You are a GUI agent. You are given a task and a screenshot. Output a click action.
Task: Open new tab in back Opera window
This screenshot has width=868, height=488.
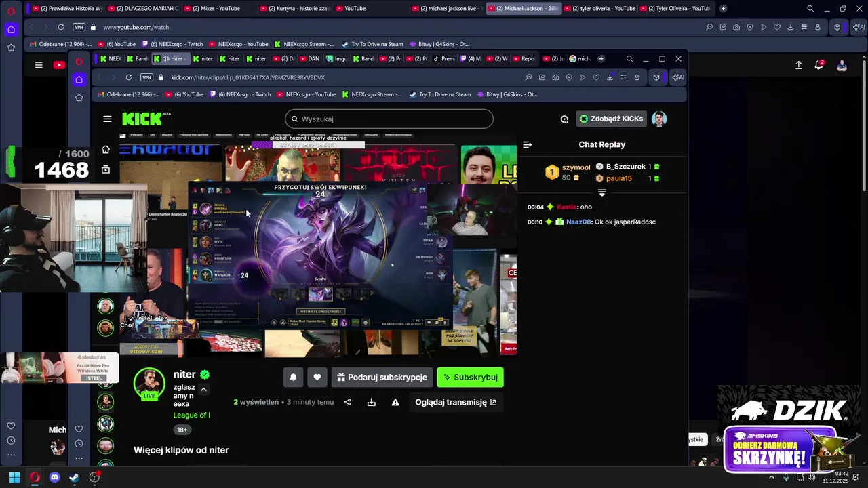tap(723, 9)
